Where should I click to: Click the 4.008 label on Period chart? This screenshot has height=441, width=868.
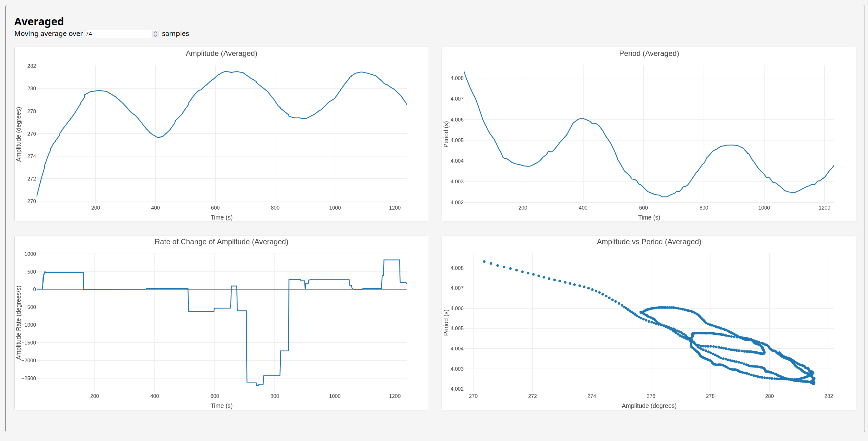457,78
